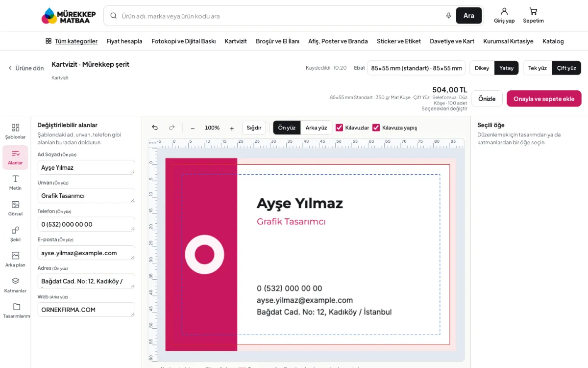Open Broşür ve El İlanı category
Screen dimensions: 588x368
coord(277,41)
